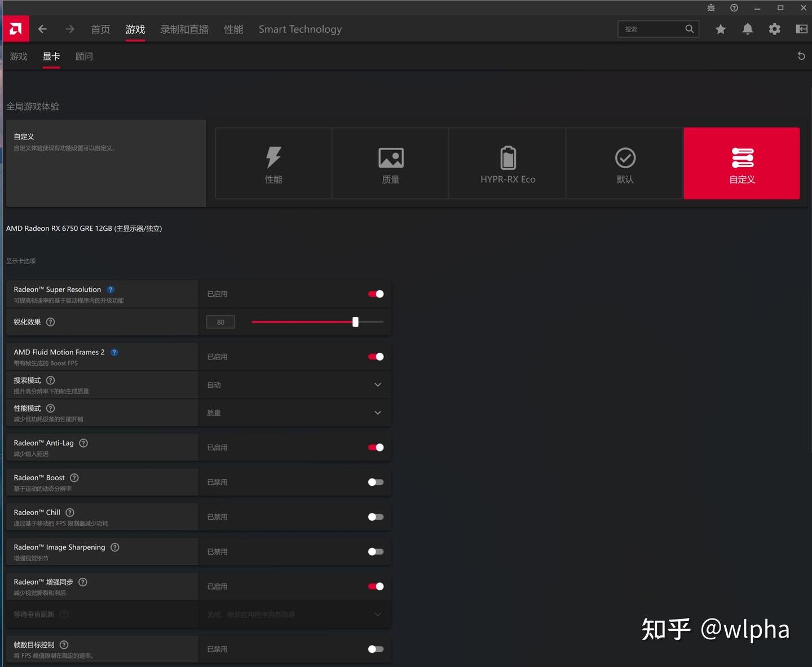Open favorites via the star icon
The height and width of the screenshot is (667, 812).
pos(721,29)
